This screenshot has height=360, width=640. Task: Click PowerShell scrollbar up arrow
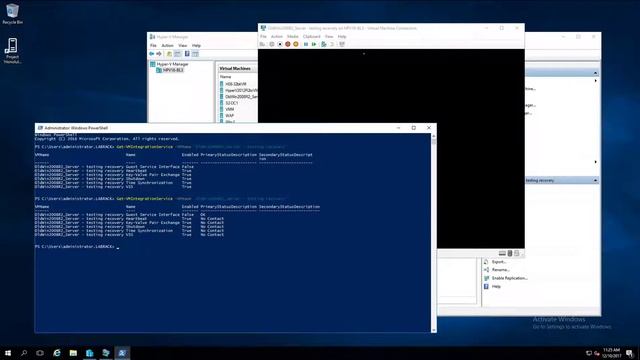pyautogui.click(x=433, y=136)
